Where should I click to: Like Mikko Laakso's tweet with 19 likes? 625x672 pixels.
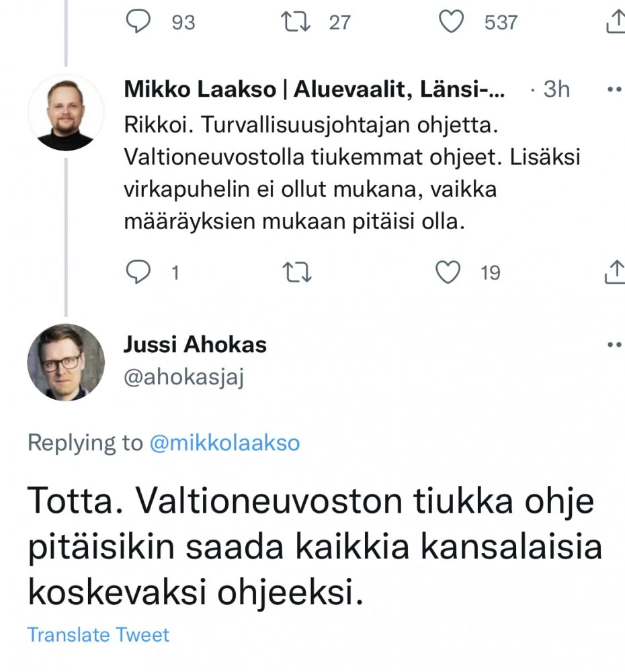448,272
